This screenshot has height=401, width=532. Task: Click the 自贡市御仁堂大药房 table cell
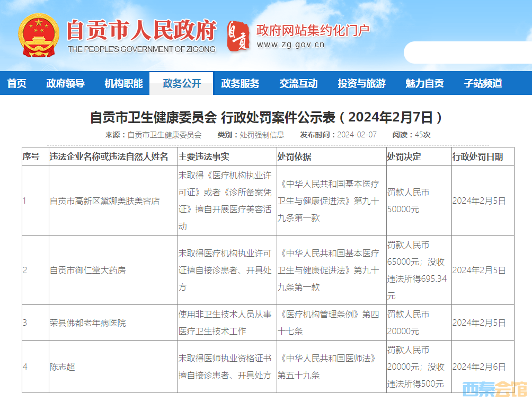point(88,271)
